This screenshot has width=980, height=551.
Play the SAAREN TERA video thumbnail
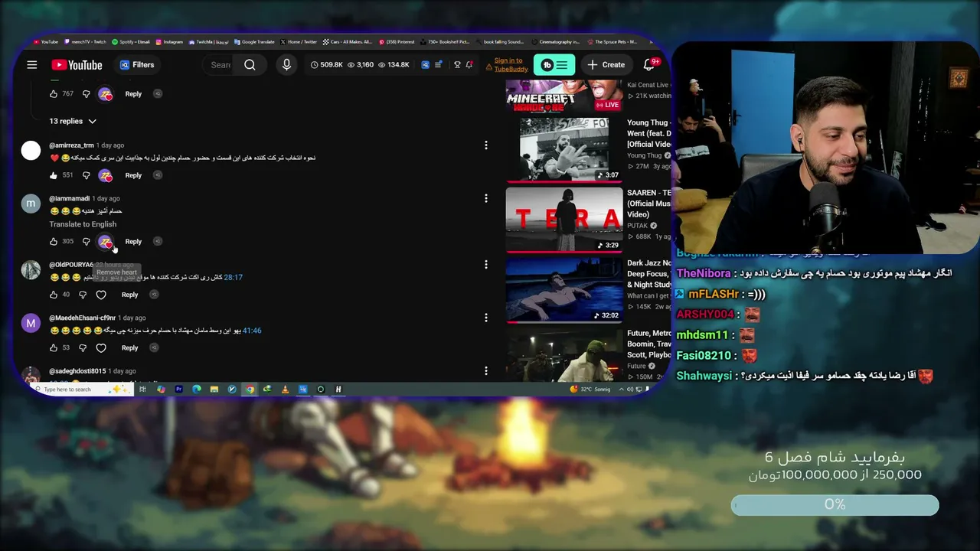(x=564, y=220)
